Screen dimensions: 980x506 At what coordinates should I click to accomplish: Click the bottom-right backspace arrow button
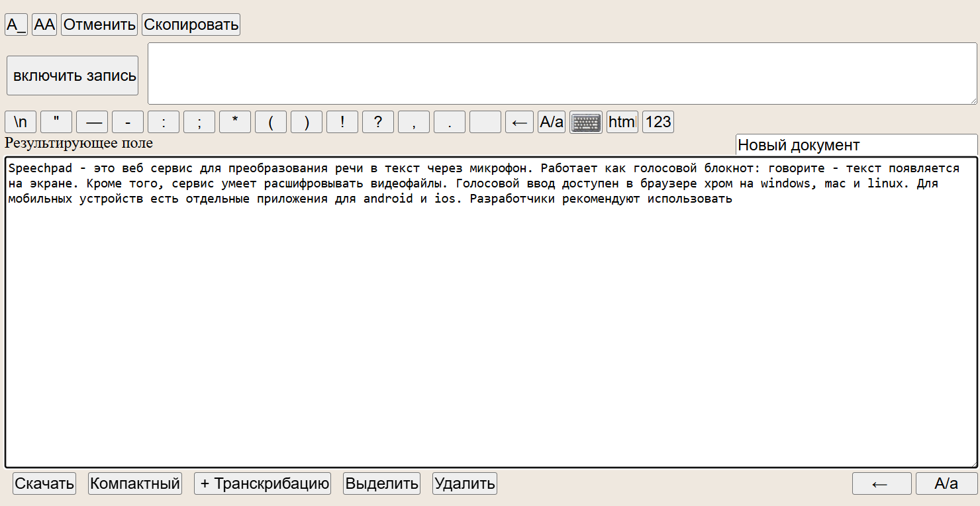point(882,483)
